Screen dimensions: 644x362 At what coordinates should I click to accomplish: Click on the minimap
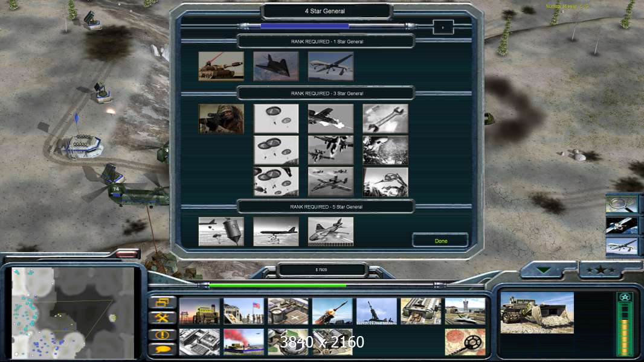72,313
